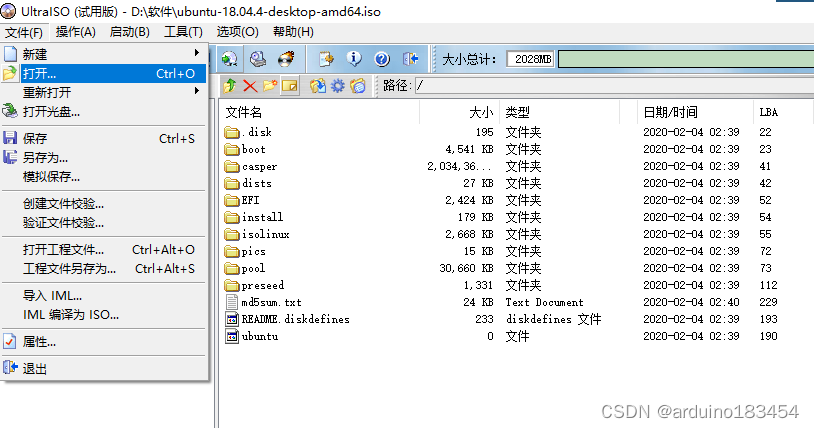This screenshot has width=814, height=428.
Task: Sort by the 大小 column header
Action: 459,112
